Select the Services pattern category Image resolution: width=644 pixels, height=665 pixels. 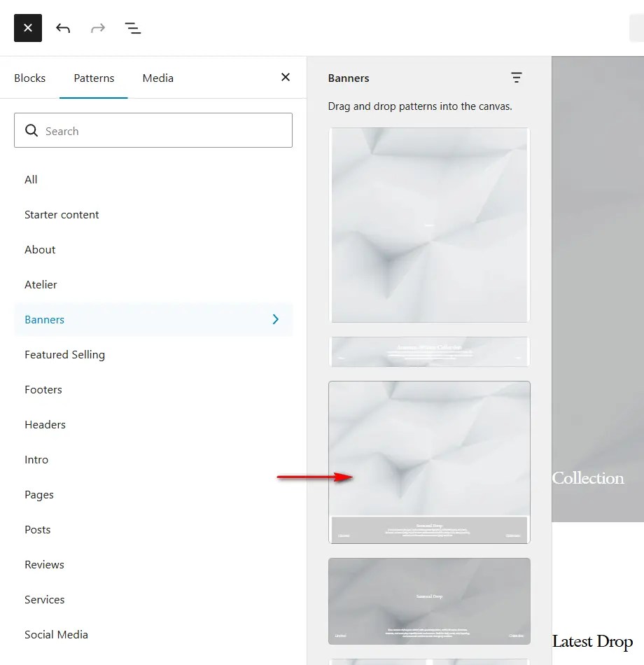coord(153,600)
